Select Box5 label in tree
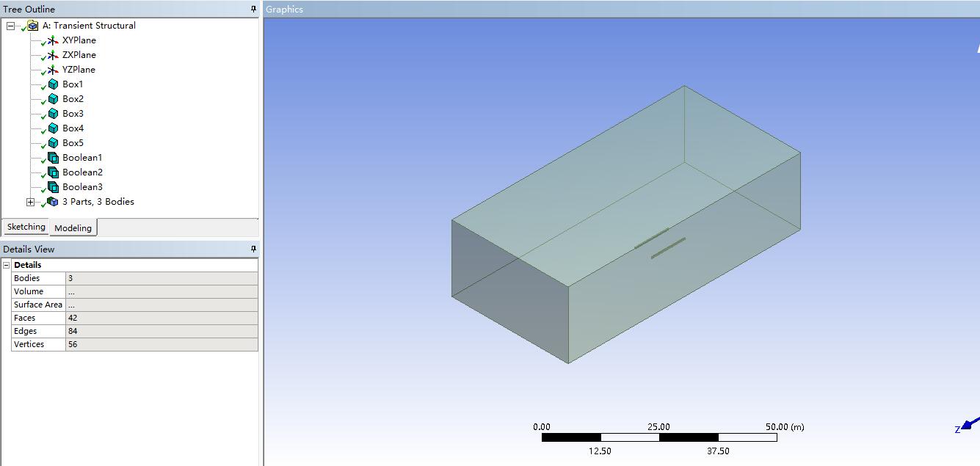Screen dimensions: 980x466 (73, 143)
